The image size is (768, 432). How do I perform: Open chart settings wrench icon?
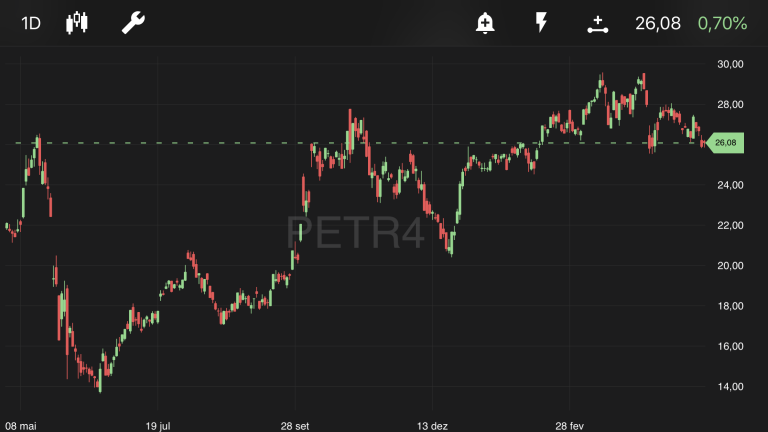tap(133, 23)
